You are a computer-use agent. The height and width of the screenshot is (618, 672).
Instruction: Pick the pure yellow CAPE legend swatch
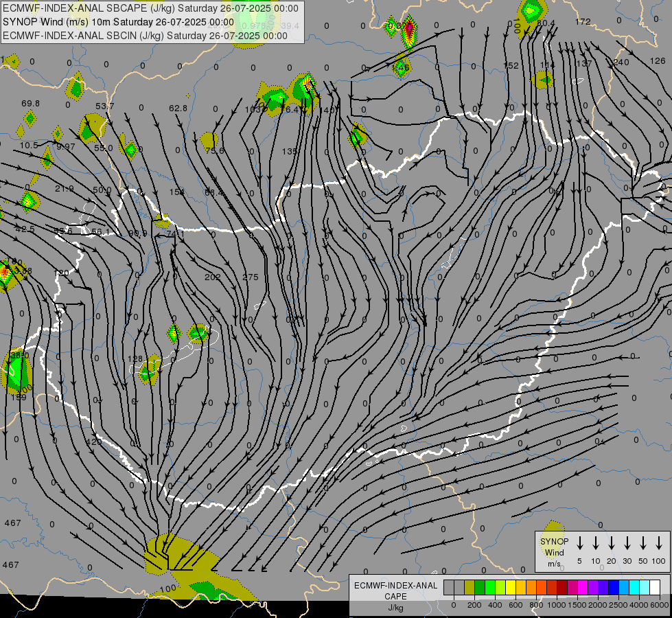[x=511, y=588]
